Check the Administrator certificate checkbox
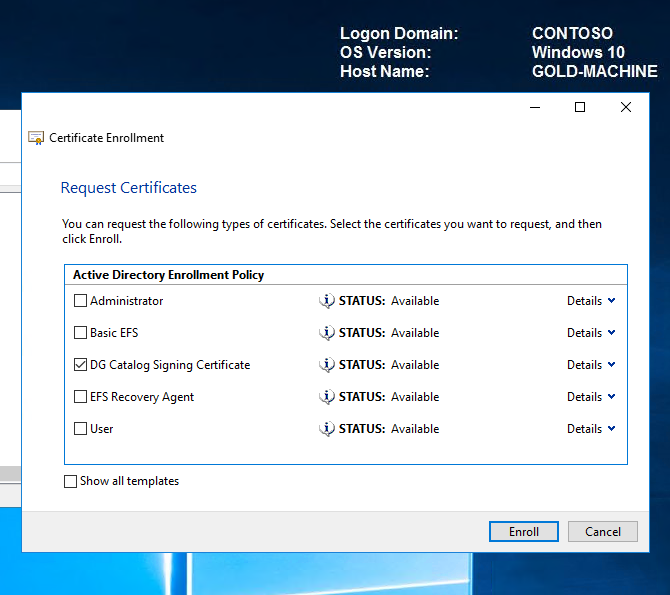The image size is (670, 595). coord(81,301)
